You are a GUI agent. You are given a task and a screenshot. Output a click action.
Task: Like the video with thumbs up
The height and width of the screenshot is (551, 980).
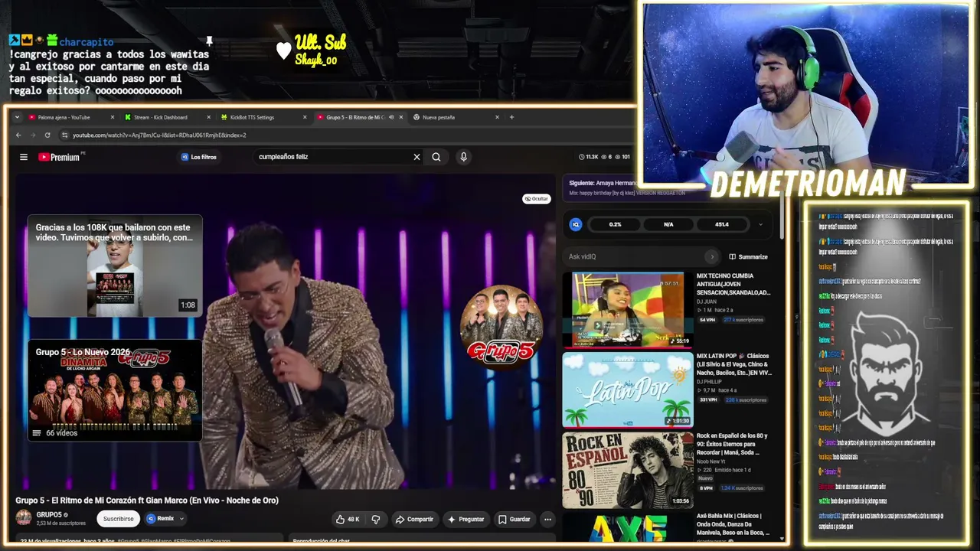[347, 519]
